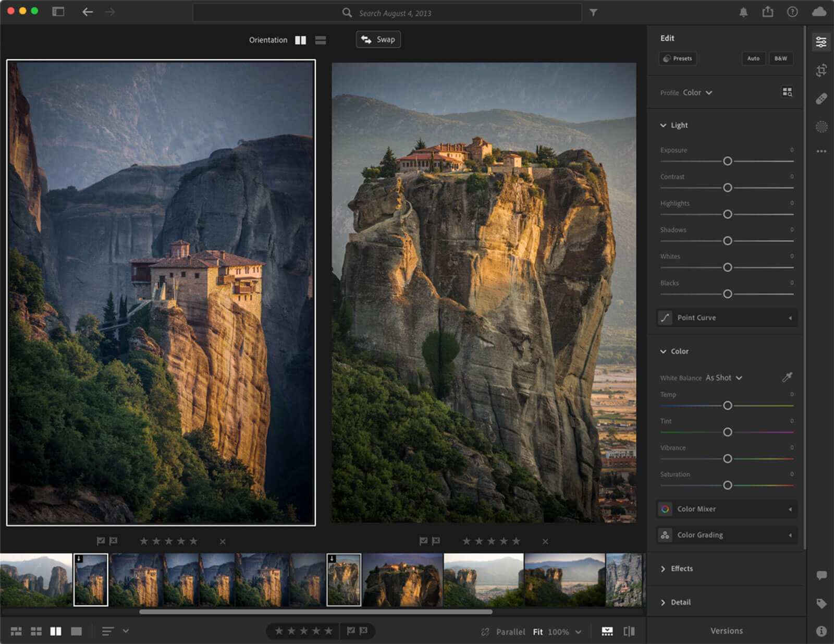Toggle the filmstrip visibility
Screen dimensions: 834x644
pos(607,631)
